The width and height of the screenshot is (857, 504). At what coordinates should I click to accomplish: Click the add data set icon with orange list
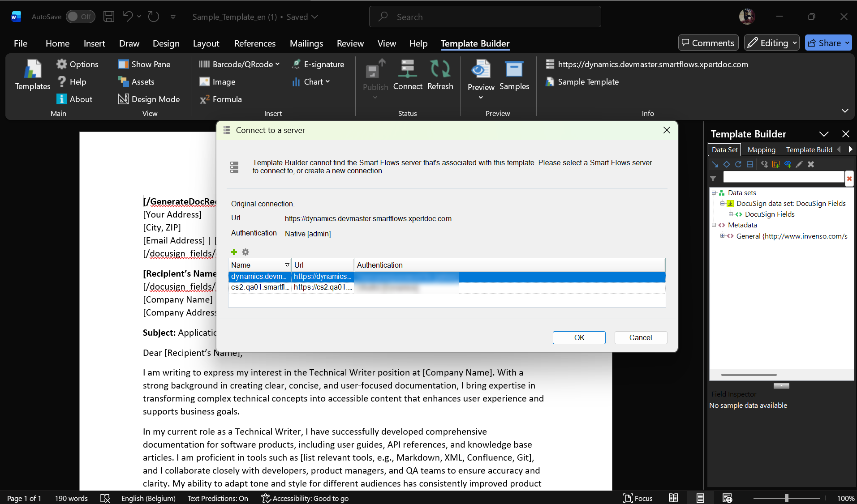(x=776, y=164)
